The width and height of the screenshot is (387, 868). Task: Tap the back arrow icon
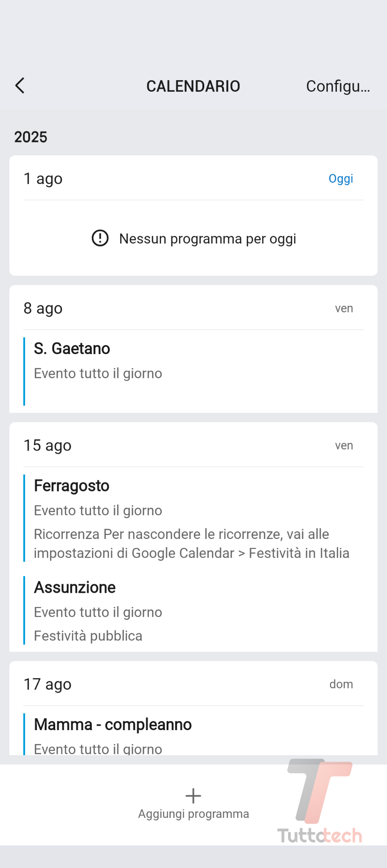pos(20,86)
